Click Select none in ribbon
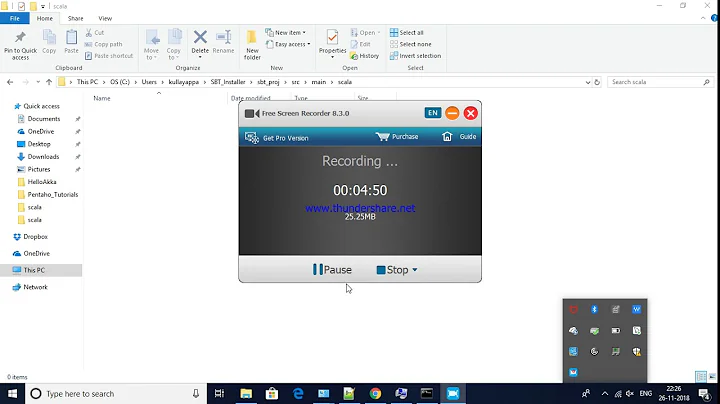Image resolution: width=720 pixels, height=404 pixels. 411,44
